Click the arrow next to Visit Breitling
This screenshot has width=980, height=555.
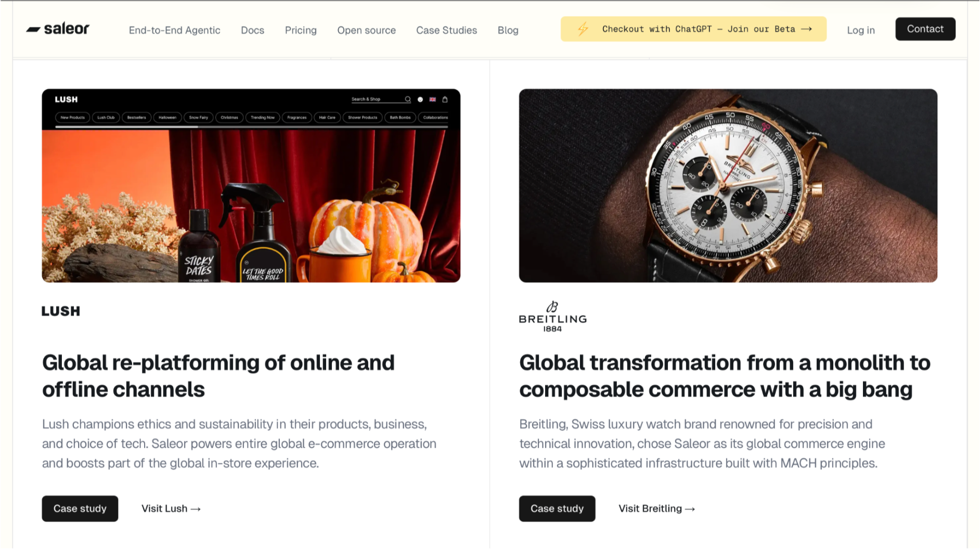click(x=690, y=509)
